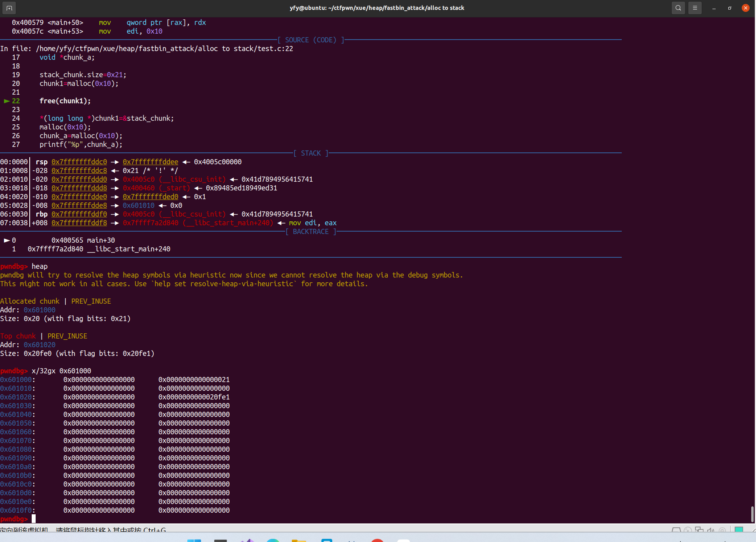The width and height of the screenshot is (756, 542).
Task: Click the terminal scrollbar thumb
Action: click(752, 514)
